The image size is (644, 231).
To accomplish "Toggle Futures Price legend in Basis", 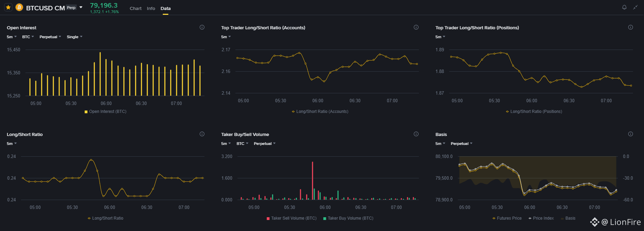I will (507, 218).
